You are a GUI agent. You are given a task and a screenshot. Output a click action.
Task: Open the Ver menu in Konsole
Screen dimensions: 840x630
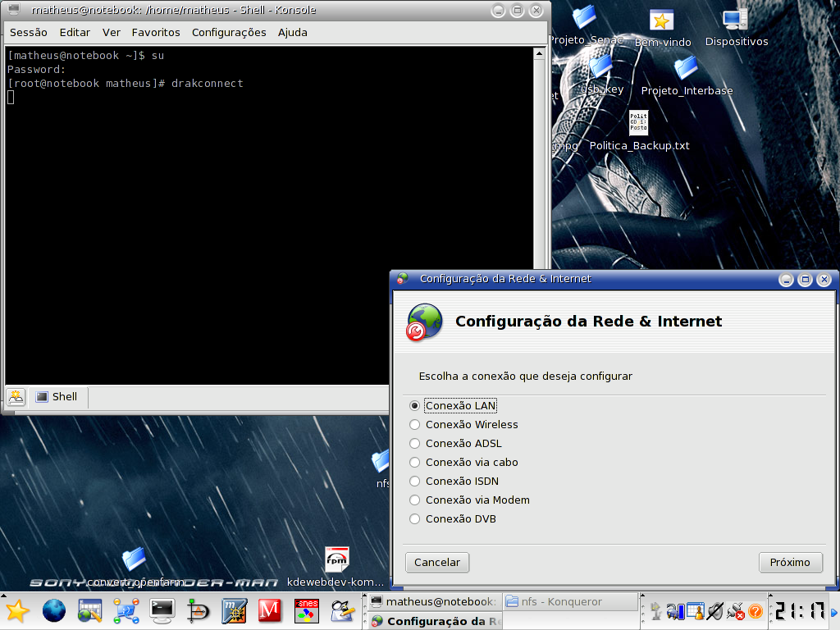click(112, 33)
